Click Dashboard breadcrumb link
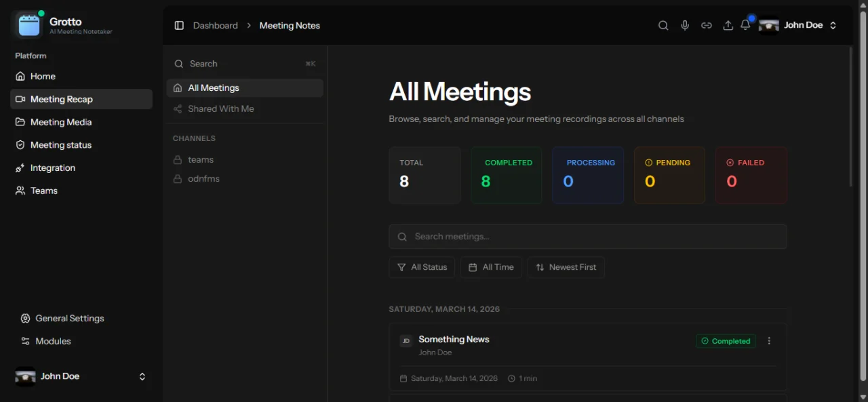Screen dimensions: 868x402 tap(216, 25)
